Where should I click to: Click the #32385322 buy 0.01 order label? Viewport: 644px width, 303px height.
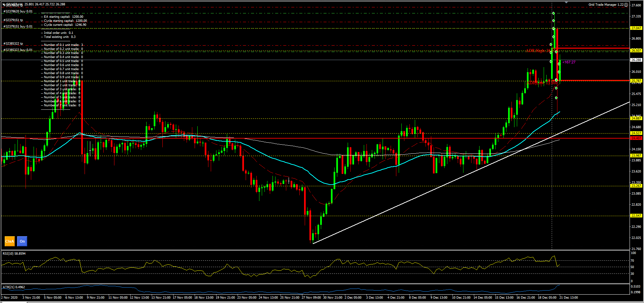(18, 50)
